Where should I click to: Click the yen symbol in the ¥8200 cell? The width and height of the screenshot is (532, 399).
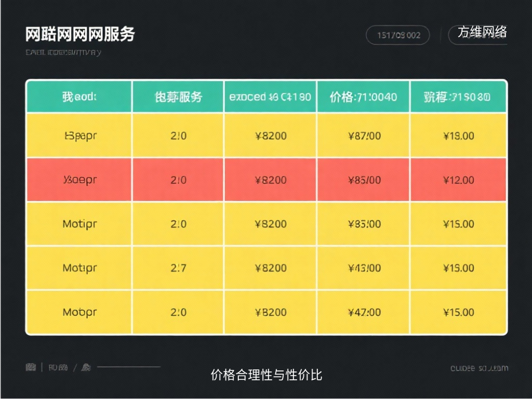point(258,136)
